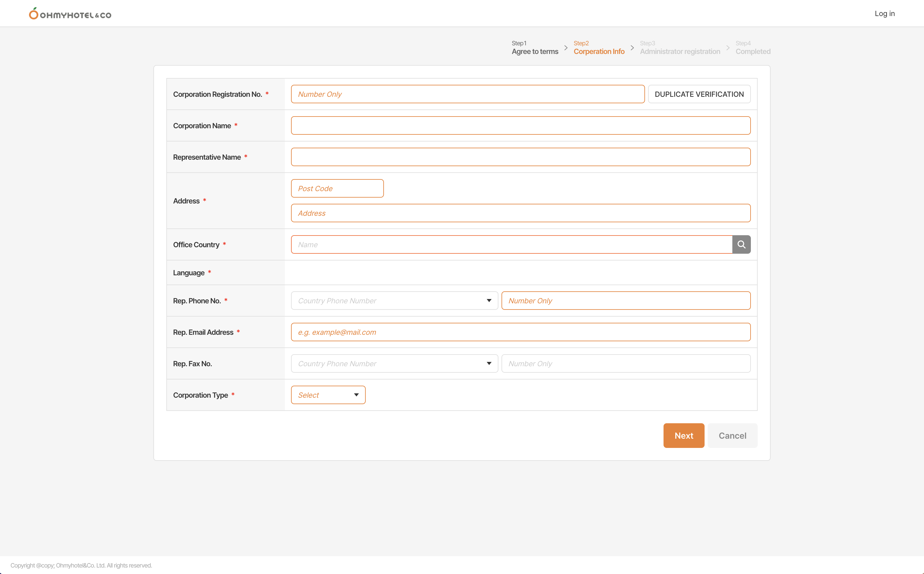
Task: Click the Ohmyhotel&Co logo
Action: coord(70,14)
